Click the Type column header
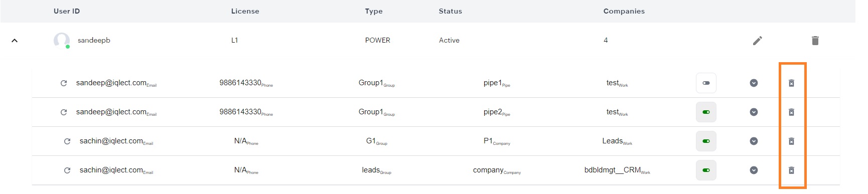Screen dimensions: 868x194 pyautogui.click(x=374, y=11)
